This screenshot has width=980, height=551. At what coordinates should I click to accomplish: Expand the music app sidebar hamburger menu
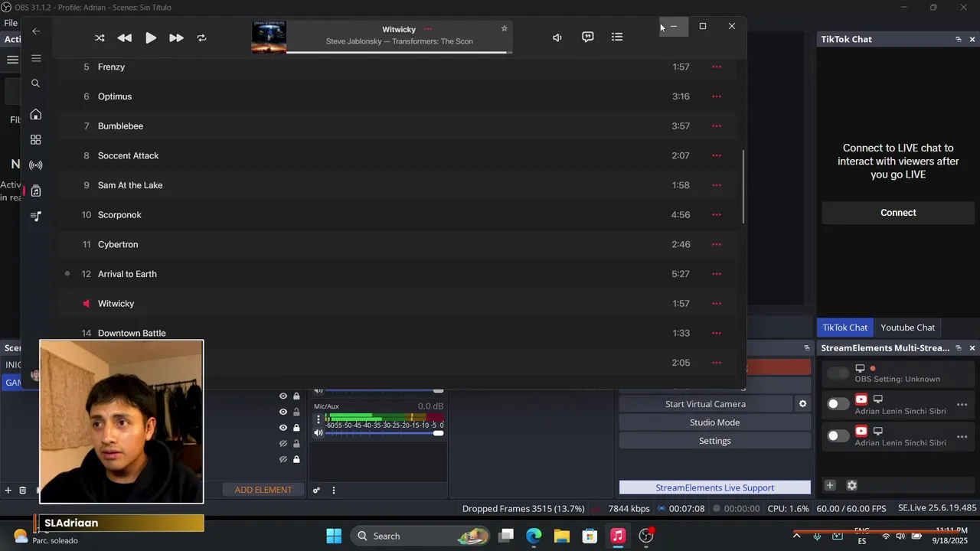tap(36, 58)
